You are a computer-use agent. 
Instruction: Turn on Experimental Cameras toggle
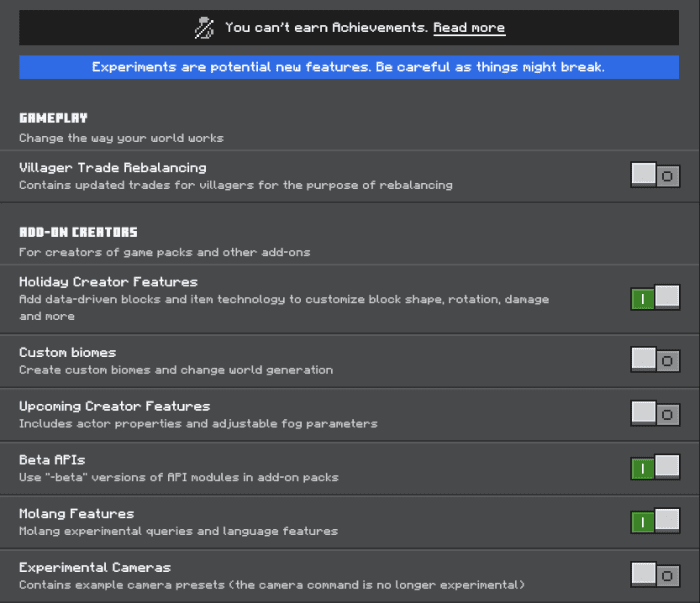point(655,574)
